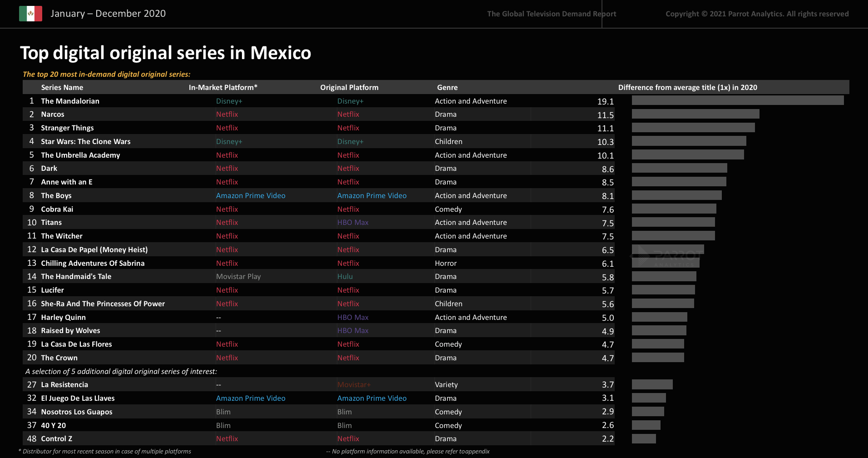868x458 pixels.
Task: Click 'HBO Max' in the Titans row
Action: [x=353, y=223]
